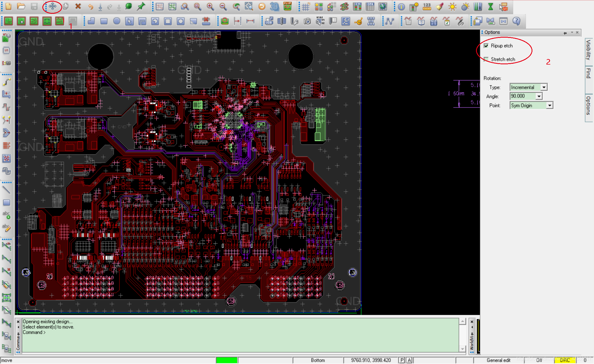Click the P button in status bar
This screenshot has width=594, height=364.
402,360
